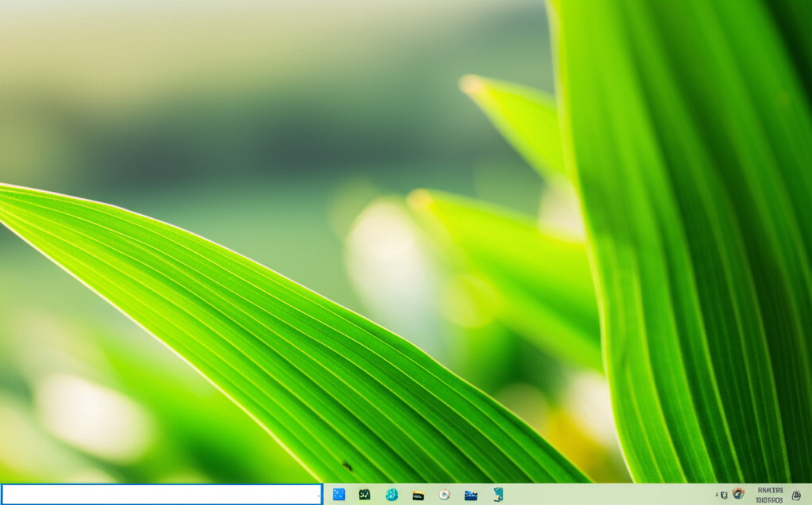Click the colorful round system tray icon
The height and width of the screenshot is (505, 812).
[x=738, y=494]
